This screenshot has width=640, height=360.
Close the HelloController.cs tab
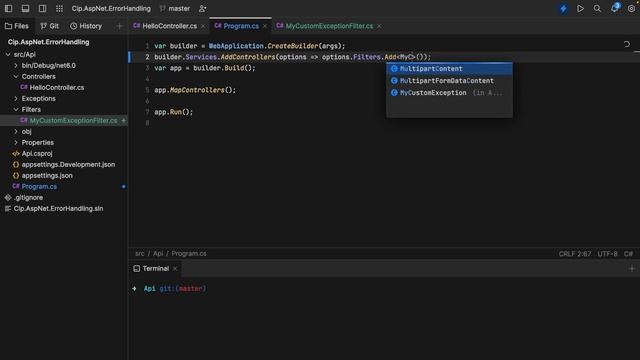pyautogui.click(x=203, y=26)
